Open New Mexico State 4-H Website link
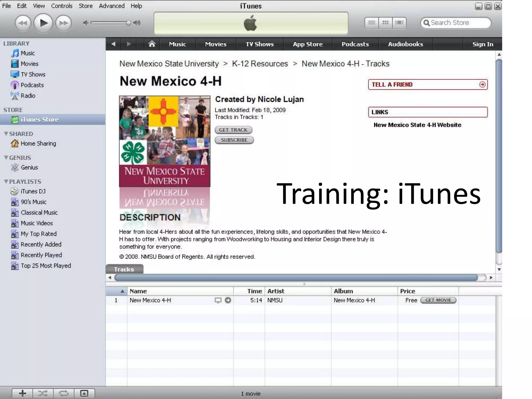The width and height of the screenshot is (532, 399). click(417, 125)
